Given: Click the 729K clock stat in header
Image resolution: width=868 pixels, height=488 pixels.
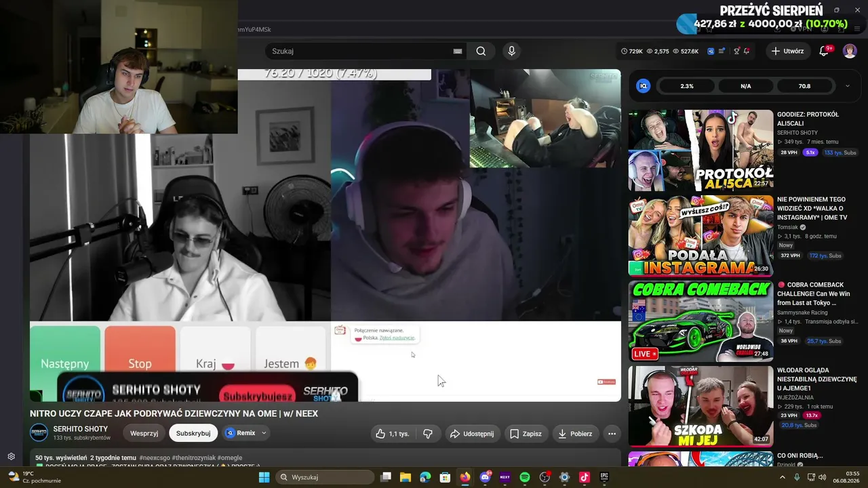Looking at the screenshot, I should [631, 51].
